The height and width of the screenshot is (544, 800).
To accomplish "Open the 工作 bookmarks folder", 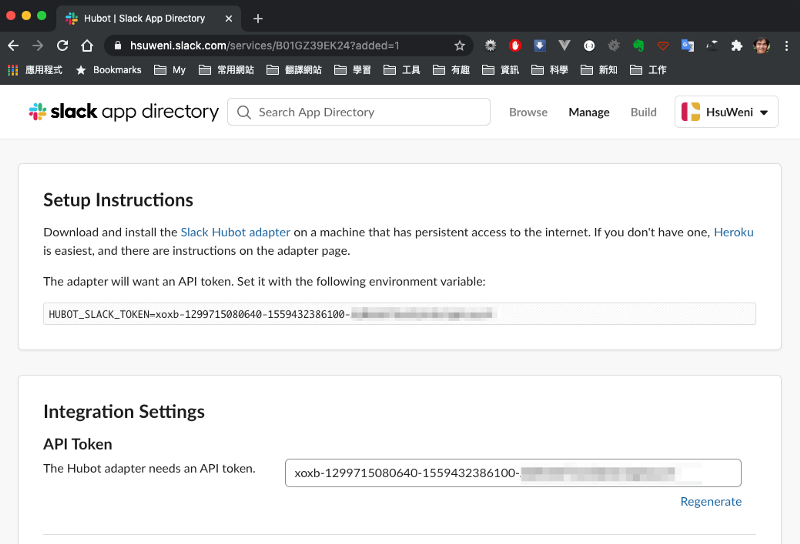I will pyautogui.click(x=648, y=70).
